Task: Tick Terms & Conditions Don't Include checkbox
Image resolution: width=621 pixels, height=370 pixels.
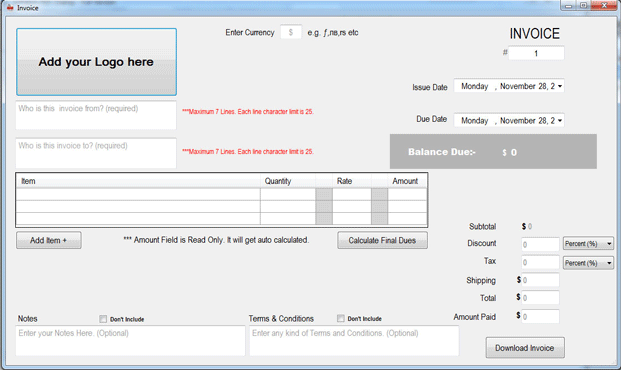Action: pyautogui.click(x=341, y=319)
